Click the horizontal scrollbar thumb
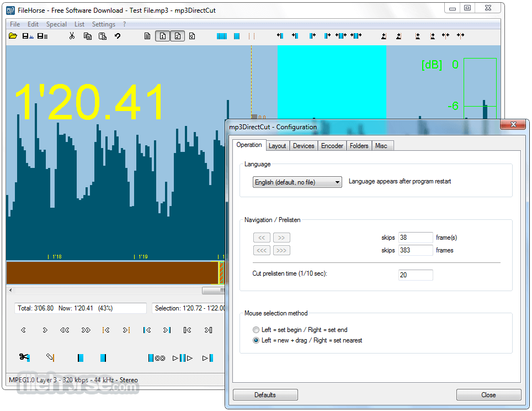The image size is (532, 411). click(214, 291)
